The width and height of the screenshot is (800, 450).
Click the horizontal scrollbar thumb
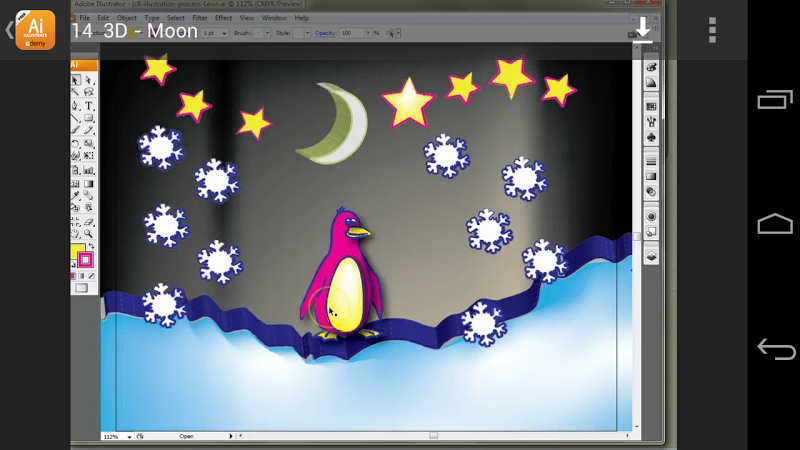point(433,436)
